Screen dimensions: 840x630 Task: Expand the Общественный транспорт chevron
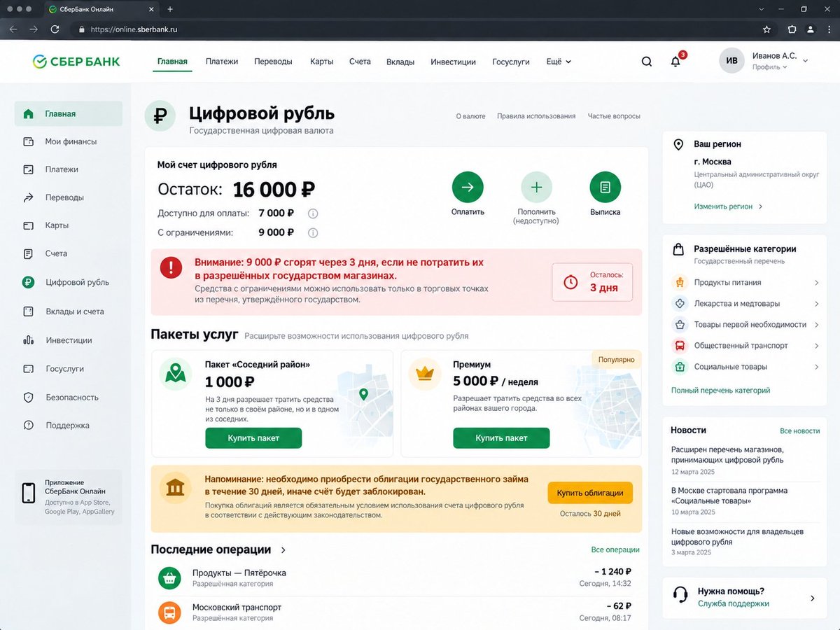pos(817,346)
